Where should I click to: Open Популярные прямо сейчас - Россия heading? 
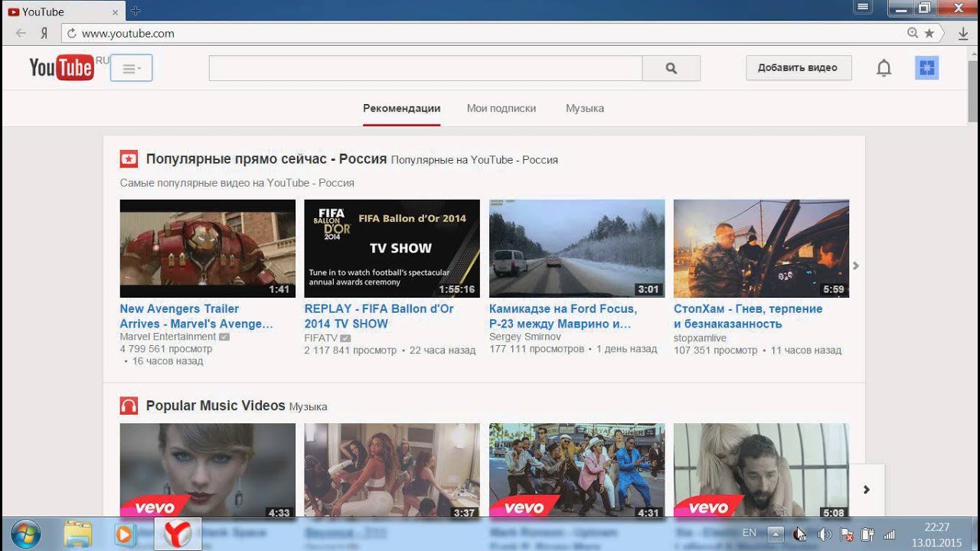coord(266,159)
